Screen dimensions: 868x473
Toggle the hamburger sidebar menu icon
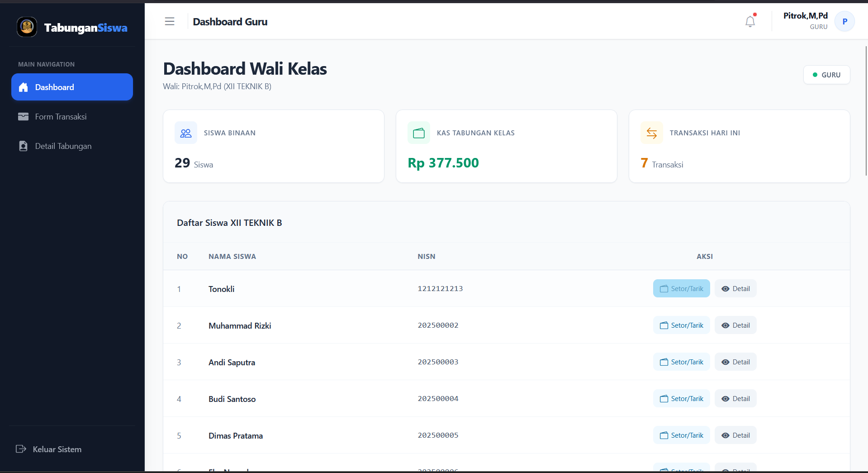tap(170, 21)
